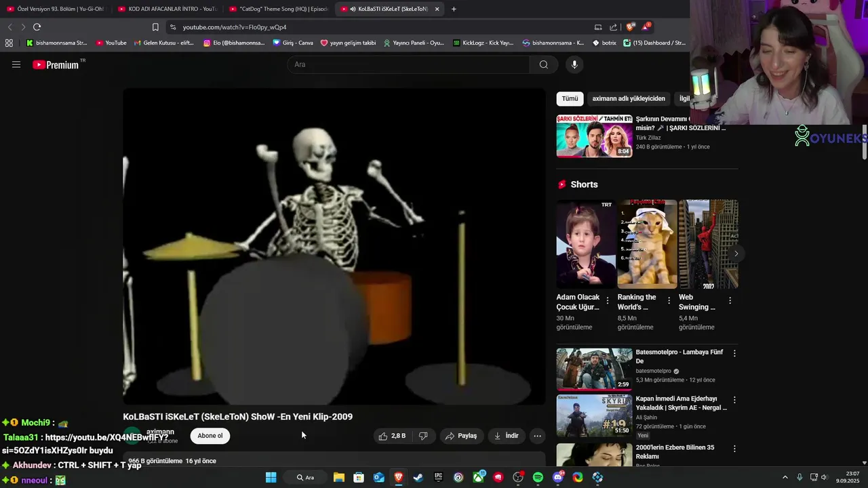This screenshot has height=488, width=868.
Task: Open Şarkının Devamını video thumbnail
Action: point(595,136)
